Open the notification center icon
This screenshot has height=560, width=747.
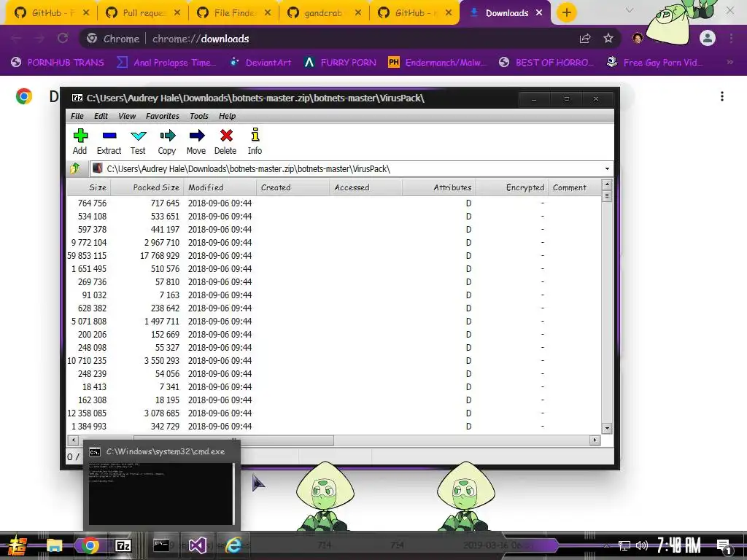[724, 545]
